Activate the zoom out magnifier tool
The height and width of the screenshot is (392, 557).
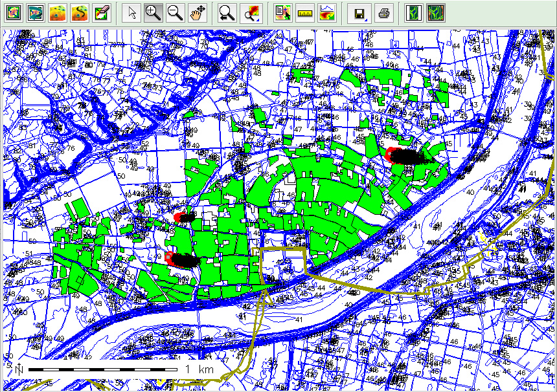[176, 13]
